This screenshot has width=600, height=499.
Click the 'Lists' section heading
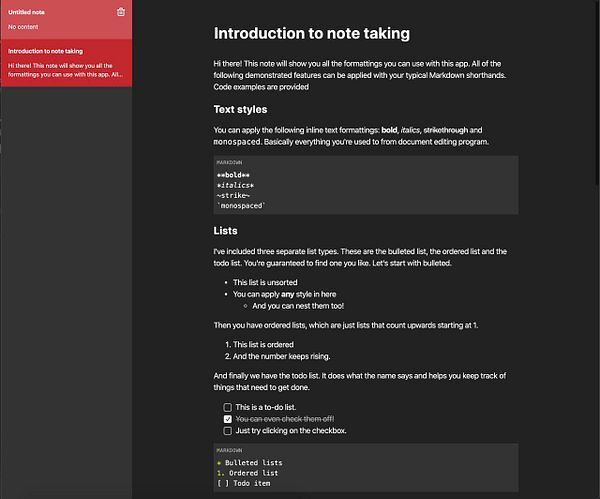[225, 231]
